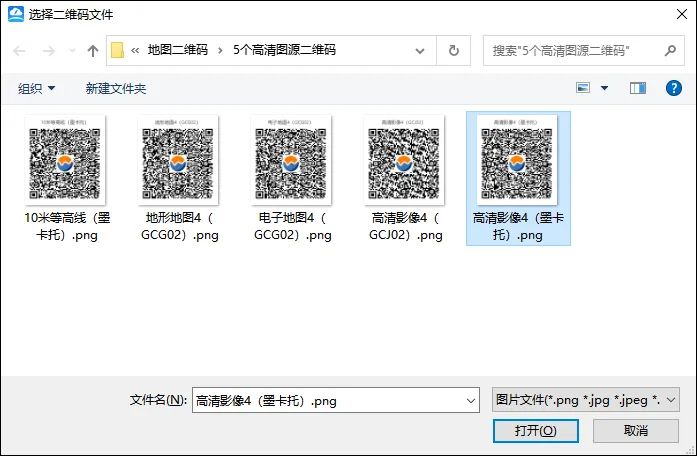The width and height of the screenshot is (697, 456).
Task: Click the yellow folder icon in address bar
Action: tap(117, 50)
